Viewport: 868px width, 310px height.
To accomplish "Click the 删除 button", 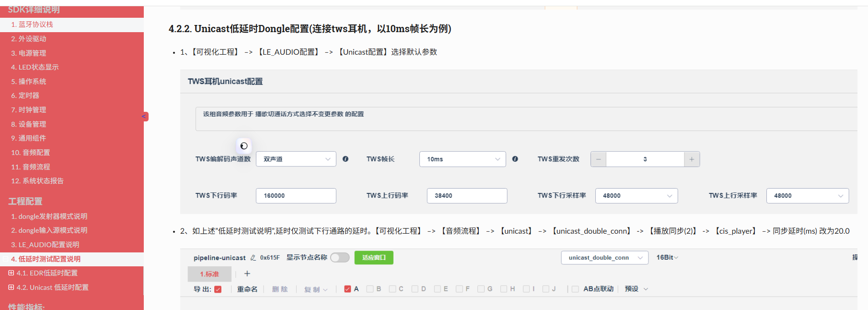I will 280,289.
